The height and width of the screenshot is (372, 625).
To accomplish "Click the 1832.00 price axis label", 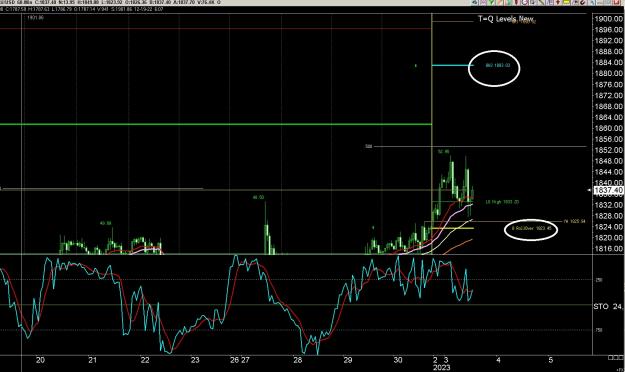I will click(x=609, y=205).
